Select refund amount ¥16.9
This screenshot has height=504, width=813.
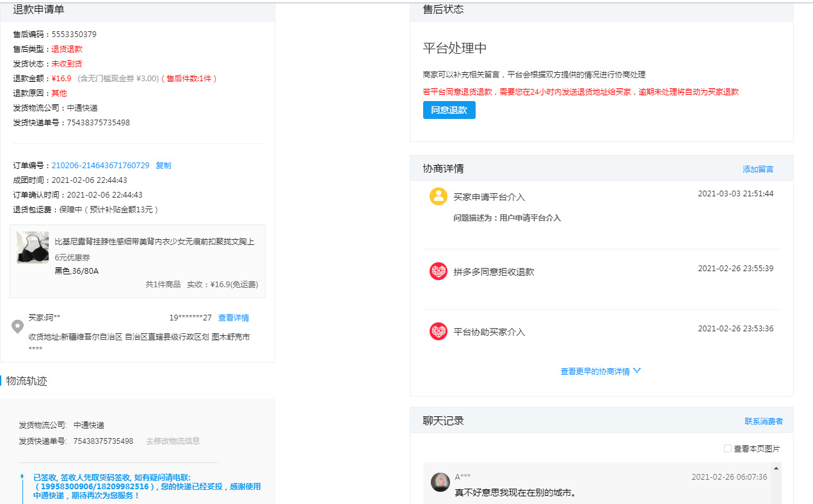tap(61, 78)
